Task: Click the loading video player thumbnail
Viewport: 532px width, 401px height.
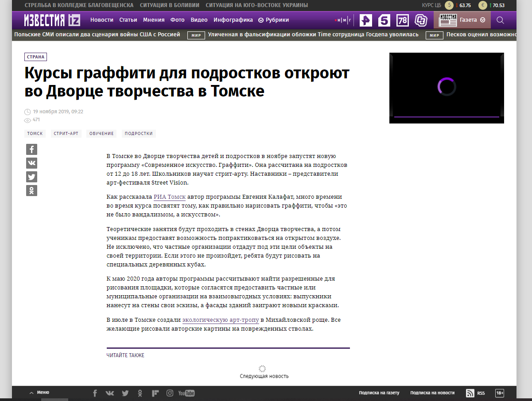Action: click(x=447, y=88)
